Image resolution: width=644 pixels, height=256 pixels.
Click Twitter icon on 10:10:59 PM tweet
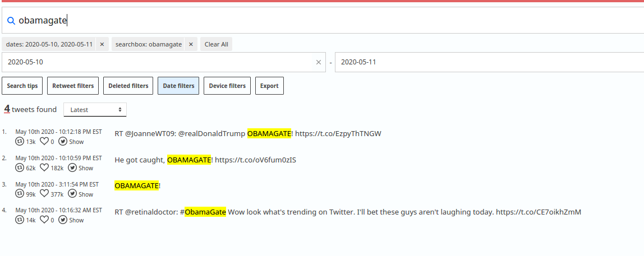coord(72,168)
